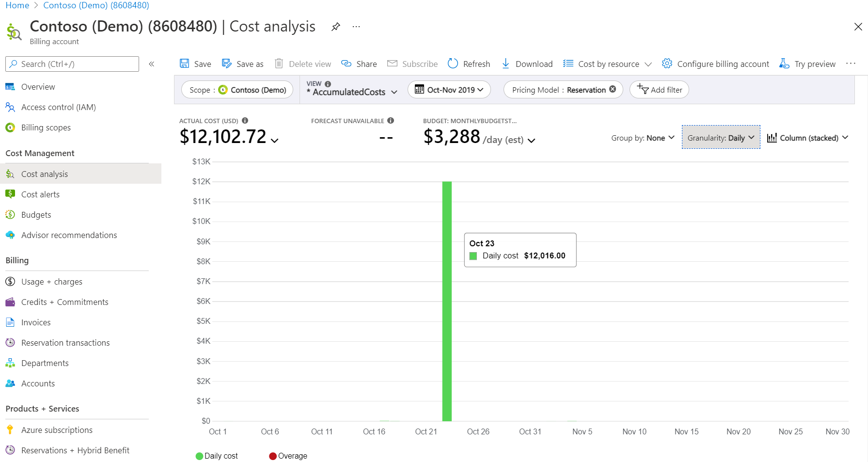Click the Subscribe envelope icon
The width and height of the screenshot is (868, 462).
pyautogui.click(x=392, y=64)
